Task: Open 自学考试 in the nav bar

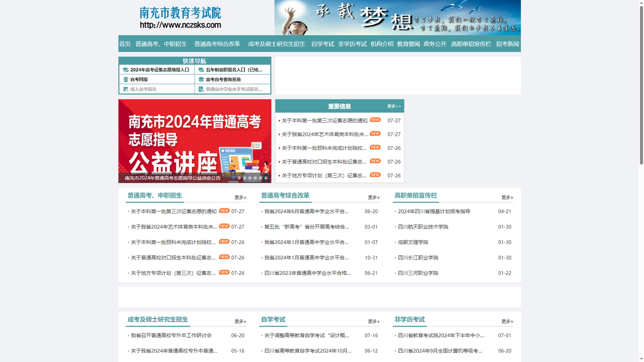Action: 322,44
